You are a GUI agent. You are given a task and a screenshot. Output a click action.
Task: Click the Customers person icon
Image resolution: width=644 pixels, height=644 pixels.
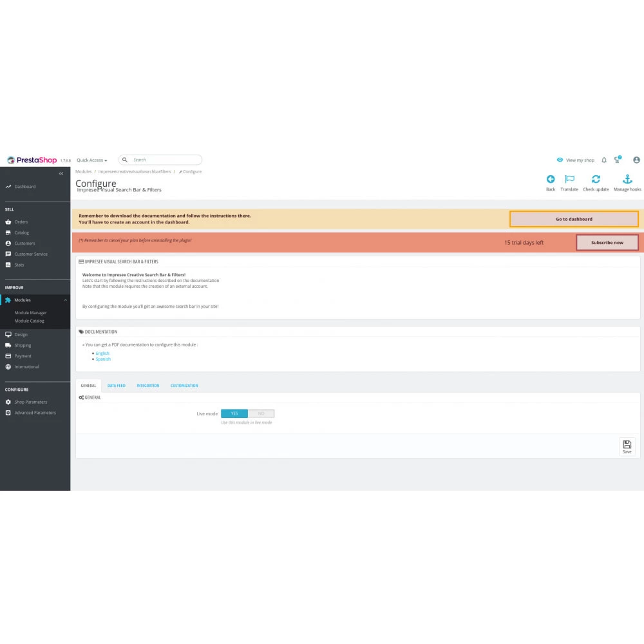click(x=8, y=243)
